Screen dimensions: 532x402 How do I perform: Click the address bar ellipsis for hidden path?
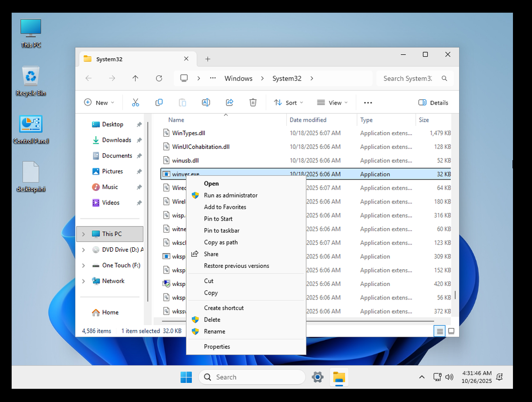[212, 78]
